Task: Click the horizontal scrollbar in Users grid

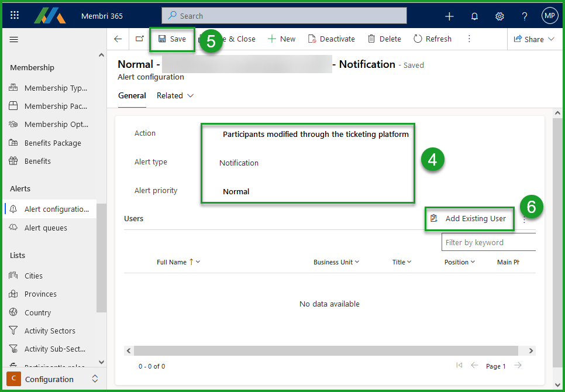Action: pyautogui.click(x=326, y=350)
